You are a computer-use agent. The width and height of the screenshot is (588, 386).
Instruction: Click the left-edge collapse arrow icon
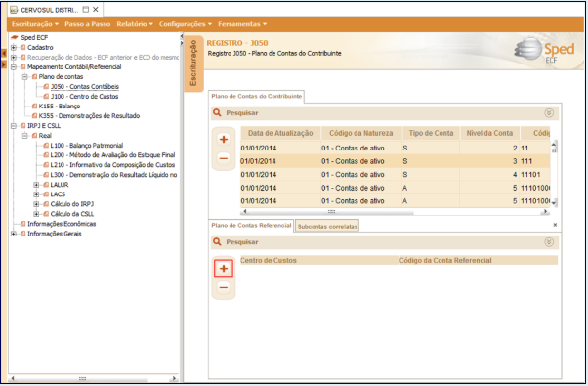click(4, 54)
